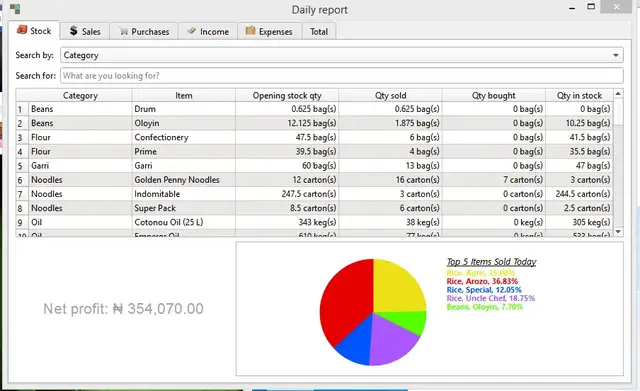Click the 10.25 bag(s) in stock cell
This screenshot has width=640, height=391.
click(579, 123)
